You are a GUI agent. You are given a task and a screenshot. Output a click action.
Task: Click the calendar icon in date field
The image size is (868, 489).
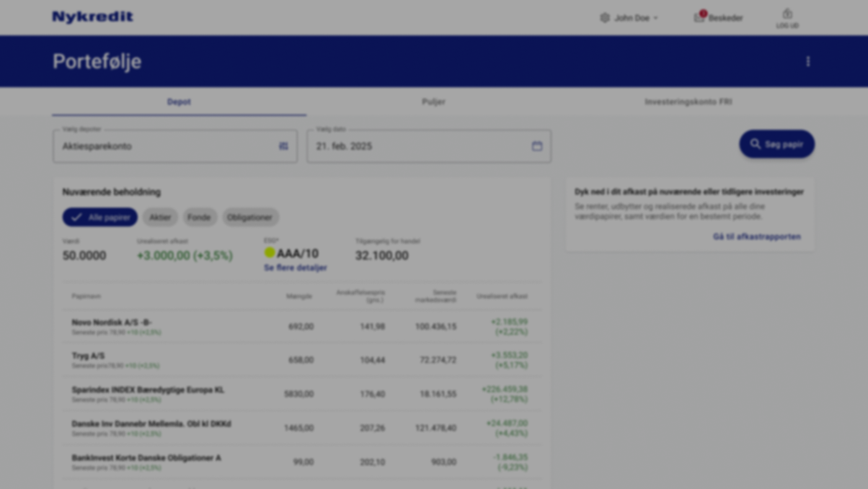537,146
